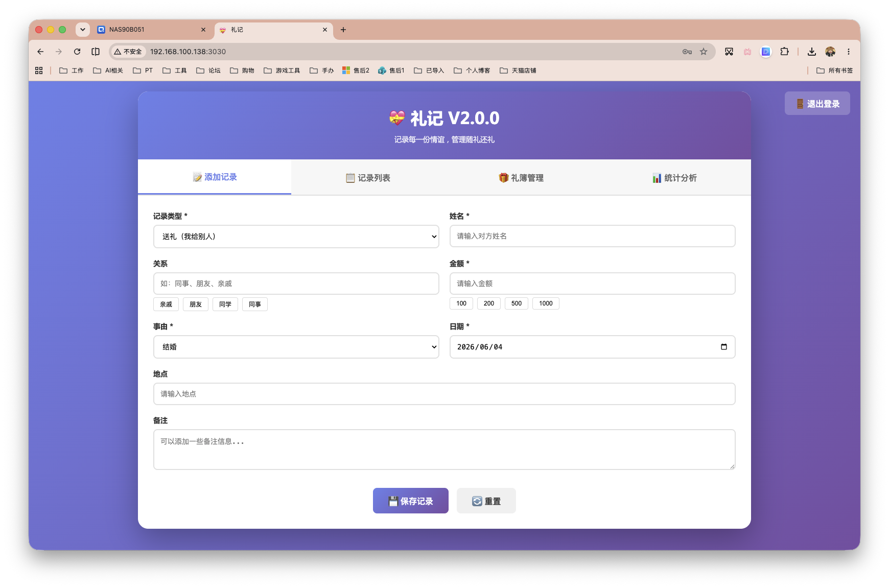Open the 游戏工具 bookmark folder
Screen dimensions: 889x588
pyautogui.click(x=282, y=70)
